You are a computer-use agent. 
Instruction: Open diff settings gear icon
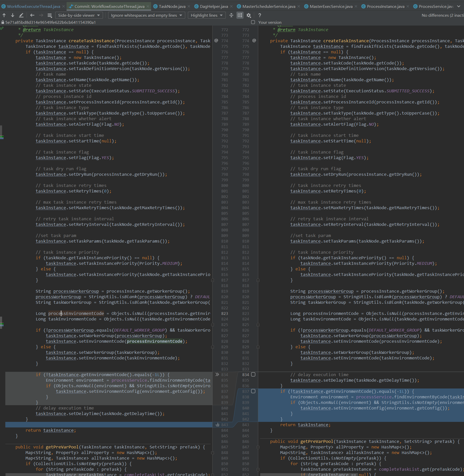coord(249,15)
